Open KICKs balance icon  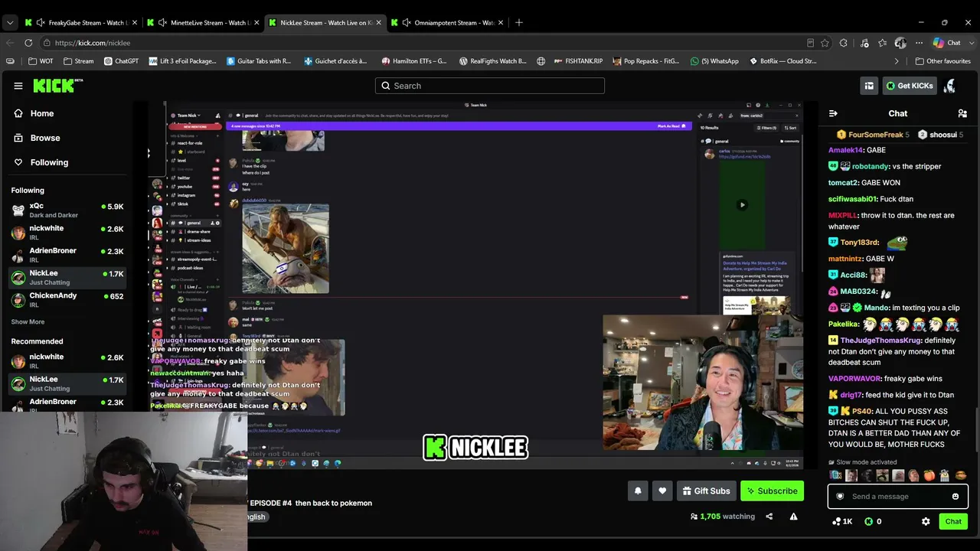(873, 522)
